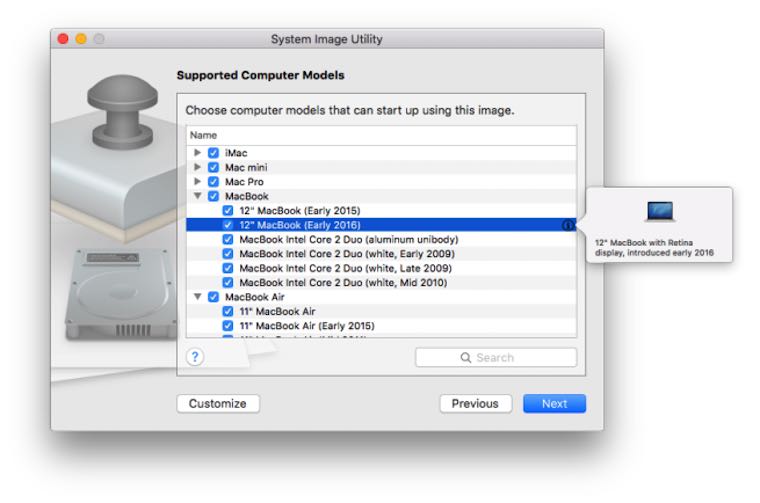
Task: Uncheck MacBook white Early 2009 checkbox
Action: pyautogui.click(x=228, y=254)
